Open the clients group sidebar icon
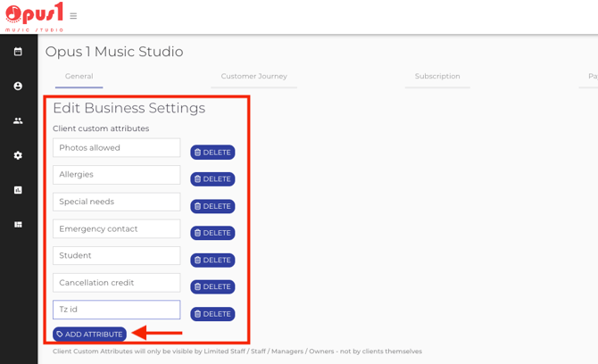 point(18,120)
